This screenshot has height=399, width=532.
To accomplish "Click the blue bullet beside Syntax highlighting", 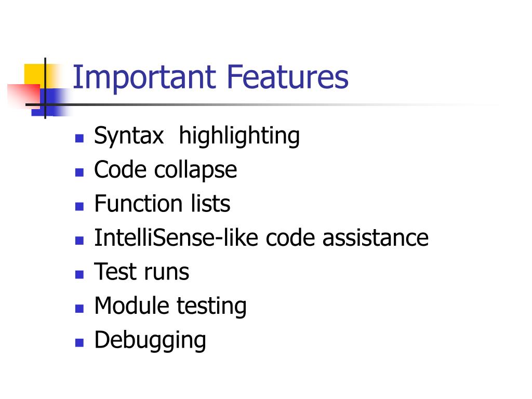I will point(79,138).
